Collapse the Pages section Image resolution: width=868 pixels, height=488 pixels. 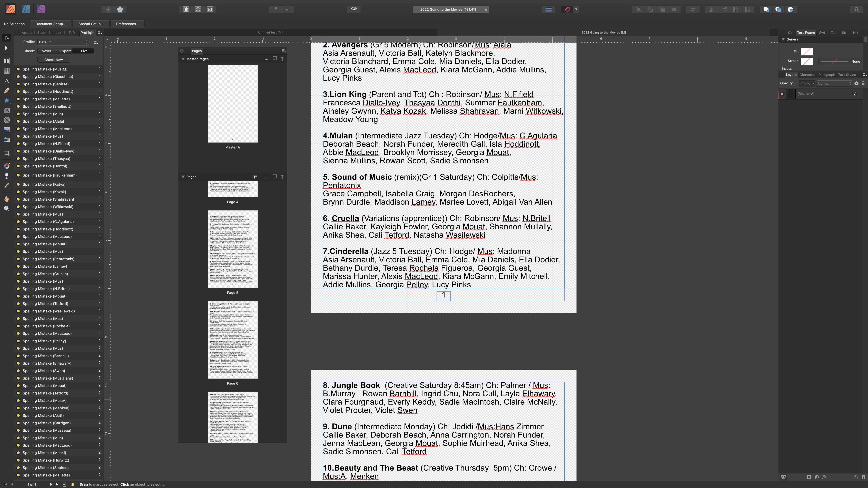[183, 177]
